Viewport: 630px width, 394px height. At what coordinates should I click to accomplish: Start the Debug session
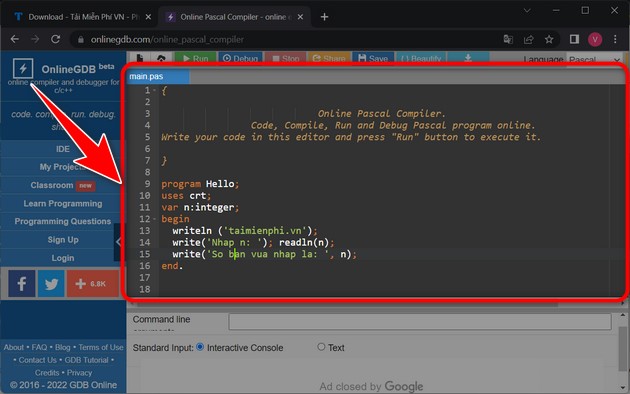pos(240,59)
